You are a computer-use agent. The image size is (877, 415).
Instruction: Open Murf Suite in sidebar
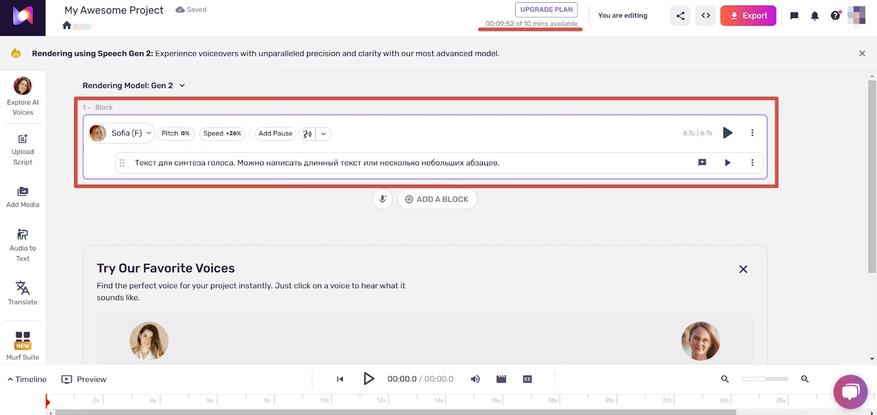click(23, 345)
